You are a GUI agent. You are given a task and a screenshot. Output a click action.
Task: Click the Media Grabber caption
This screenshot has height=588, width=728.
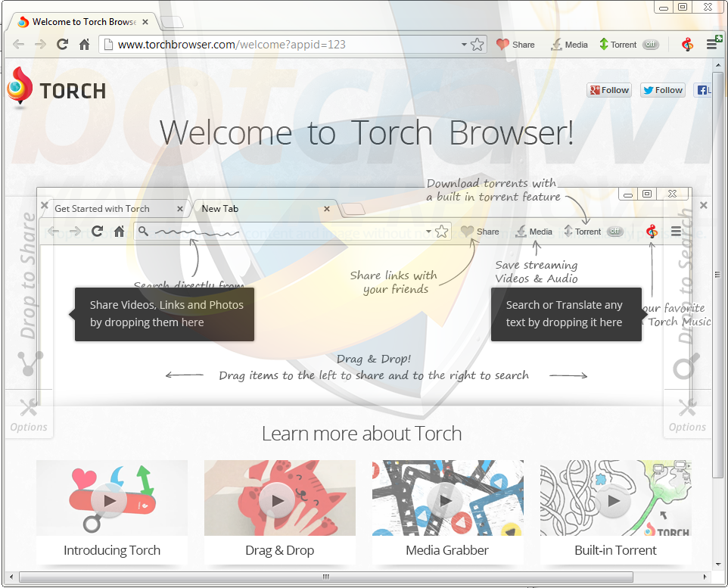pyautogui.click(x=447, y=550)
